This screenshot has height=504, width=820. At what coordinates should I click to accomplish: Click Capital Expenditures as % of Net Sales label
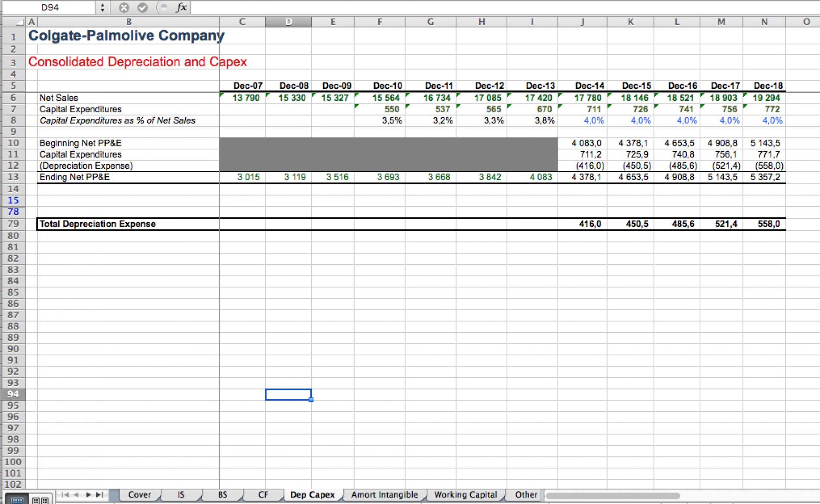click(117, 120)
